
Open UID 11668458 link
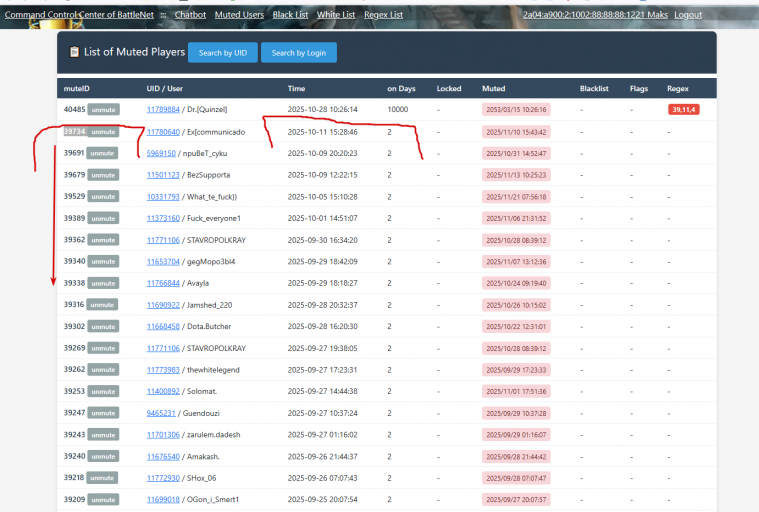(163, 327)
